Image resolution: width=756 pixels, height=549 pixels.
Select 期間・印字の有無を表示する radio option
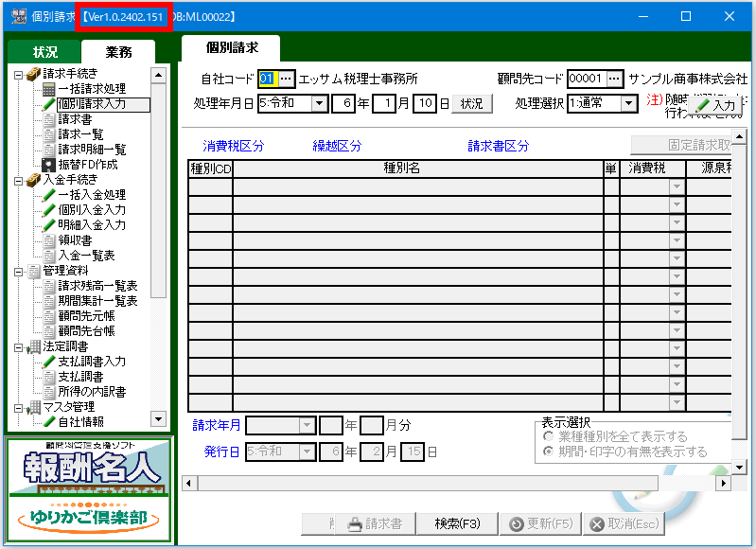[548, 452]
